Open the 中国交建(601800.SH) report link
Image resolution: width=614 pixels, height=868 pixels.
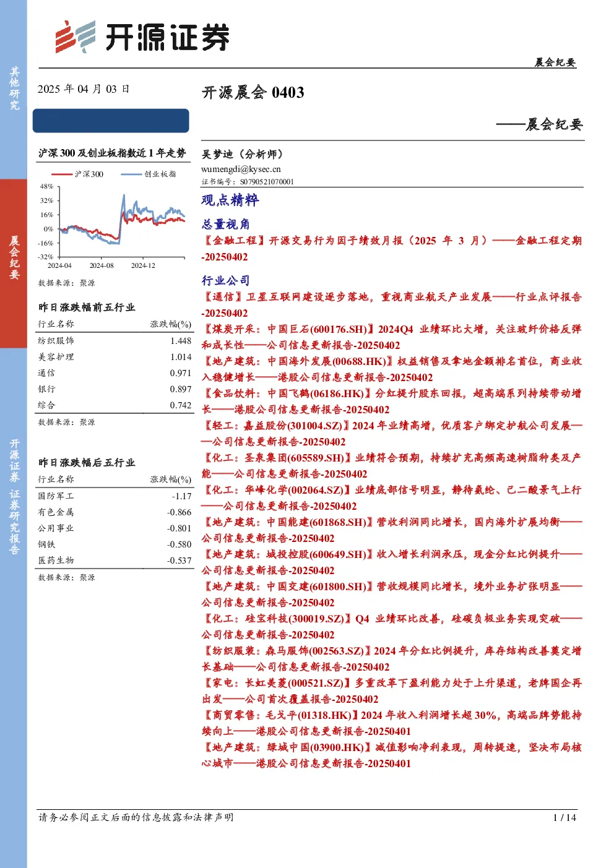392,595
